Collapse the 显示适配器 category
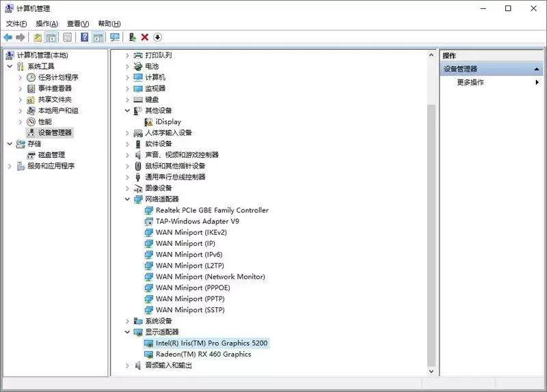This screenshot has height=392, width=547. point(127,332)
